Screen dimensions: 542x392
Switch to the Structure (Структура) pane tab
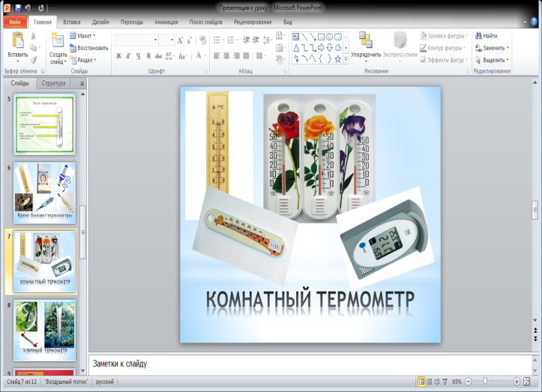54,83
